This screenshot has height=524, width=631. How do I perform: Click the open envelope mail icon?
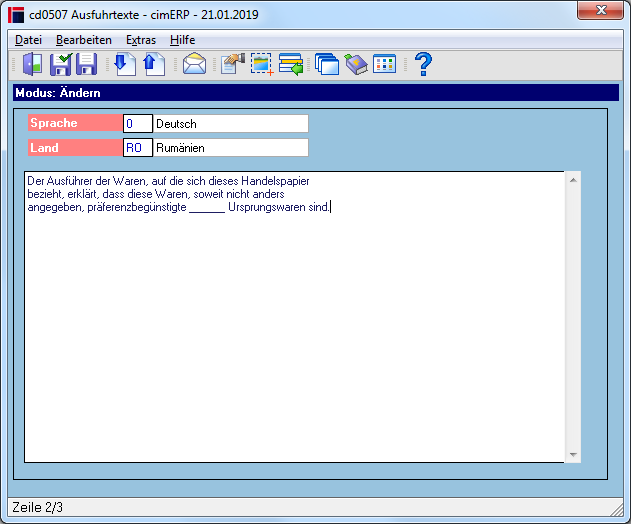coord(194,64)
